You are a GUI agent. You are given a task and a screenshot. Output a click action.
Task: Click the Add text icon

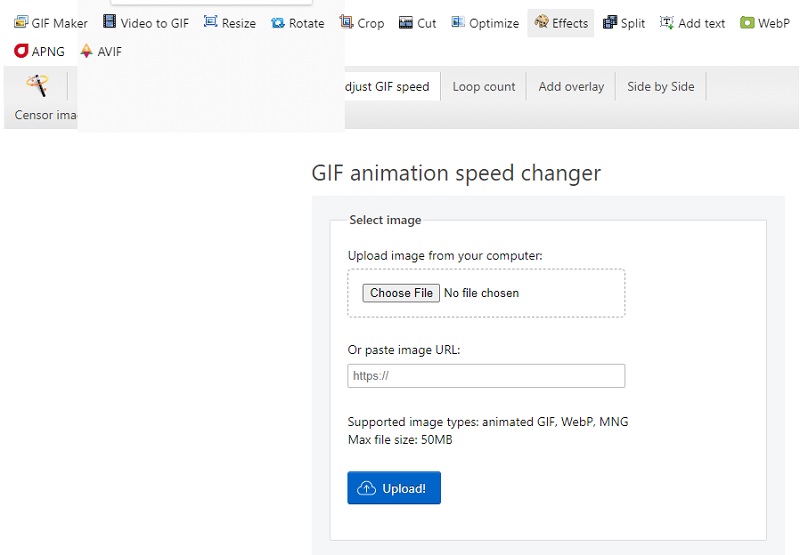coord(666,22)
